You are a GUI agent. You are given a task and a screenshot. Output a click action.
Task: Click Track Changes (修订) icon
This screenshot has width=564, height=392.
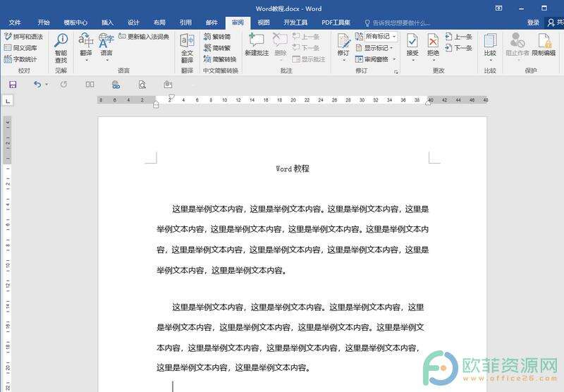click(343, 42)
